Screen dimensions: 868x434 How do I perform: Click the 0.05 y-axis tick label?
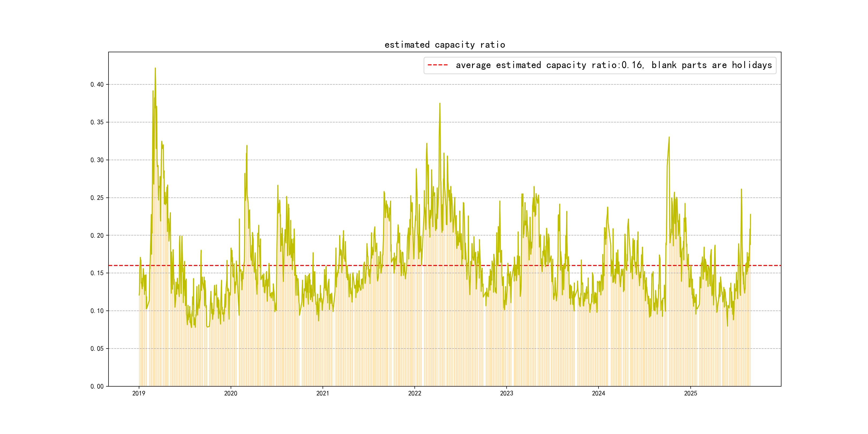(x=97, y=349)
